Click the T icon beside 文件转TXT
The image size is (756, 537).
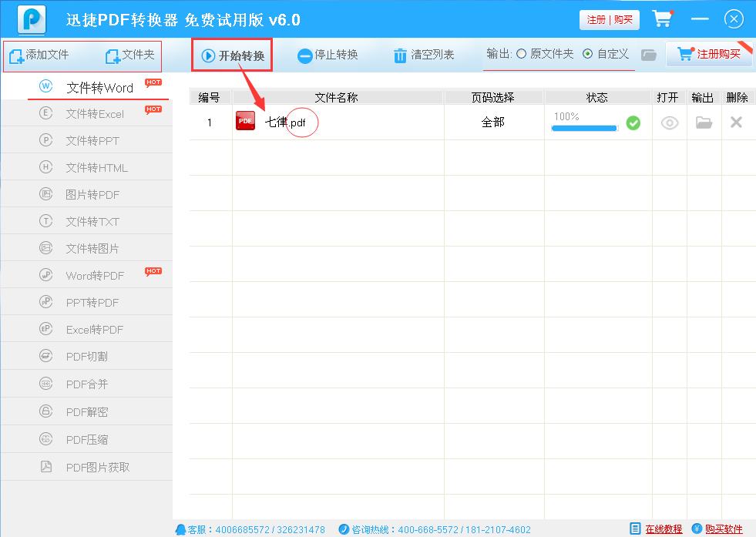pos(45,221)
